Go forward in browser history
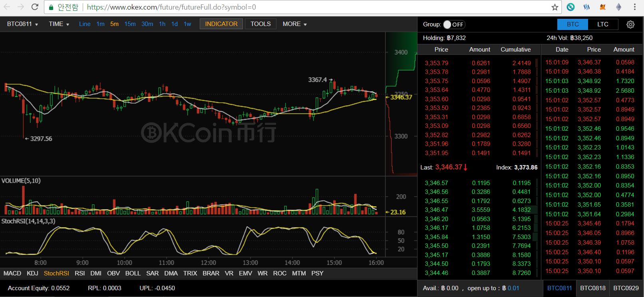The image size is (644, 297). [x=21, y=7]
